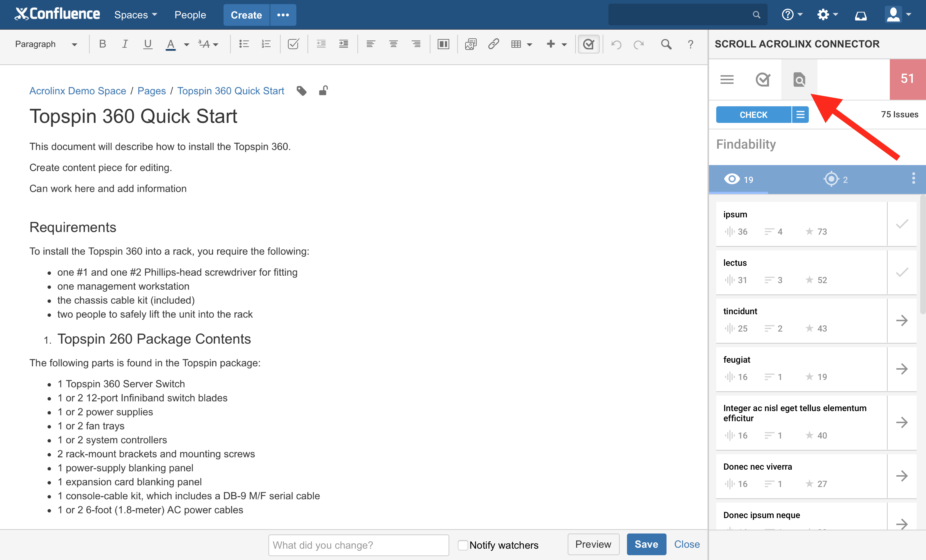
Task: Open Topspin 360 Quick Start breadcrumb
Action: point(230,91)
